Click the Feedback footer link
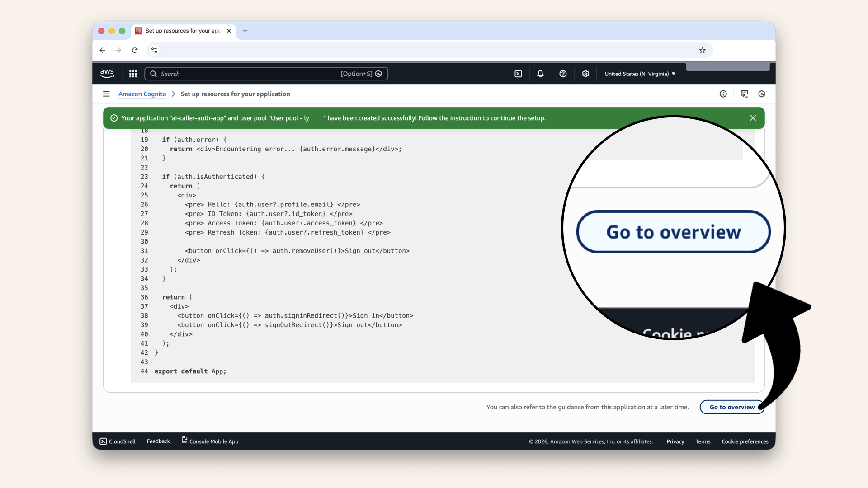This screenshot has width=868, height=488. [158, 441]
